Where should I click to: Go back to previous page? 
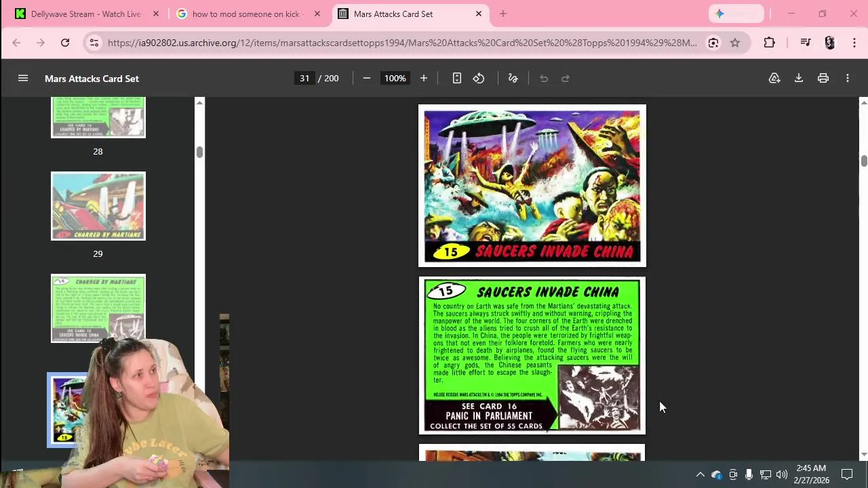pyautogui.click(x=16, y=43)
